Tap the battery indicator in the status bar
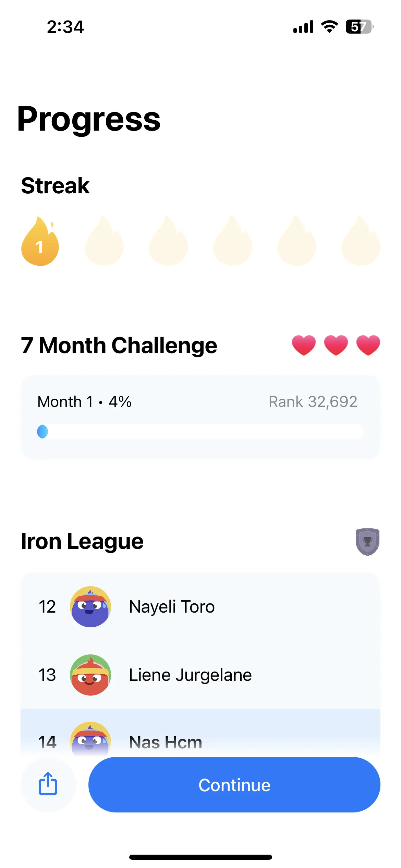 [360, 27]
